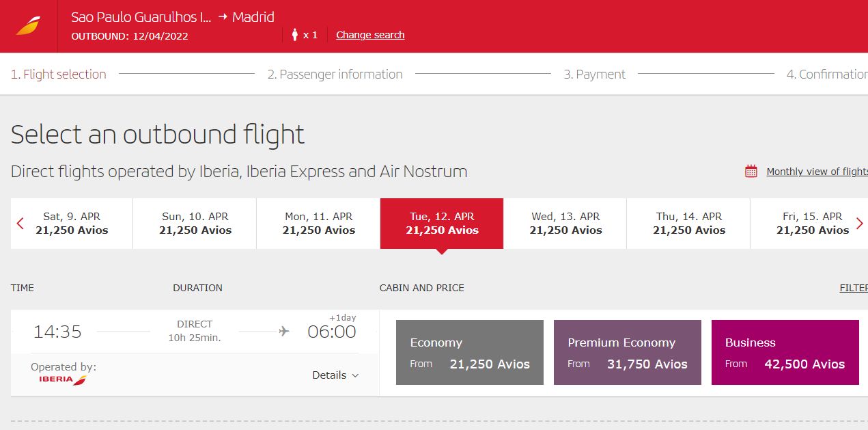The image size is (868, 430).
Task: Select Premium Economy fare 31,750 Avios
Action: point(628,353)
